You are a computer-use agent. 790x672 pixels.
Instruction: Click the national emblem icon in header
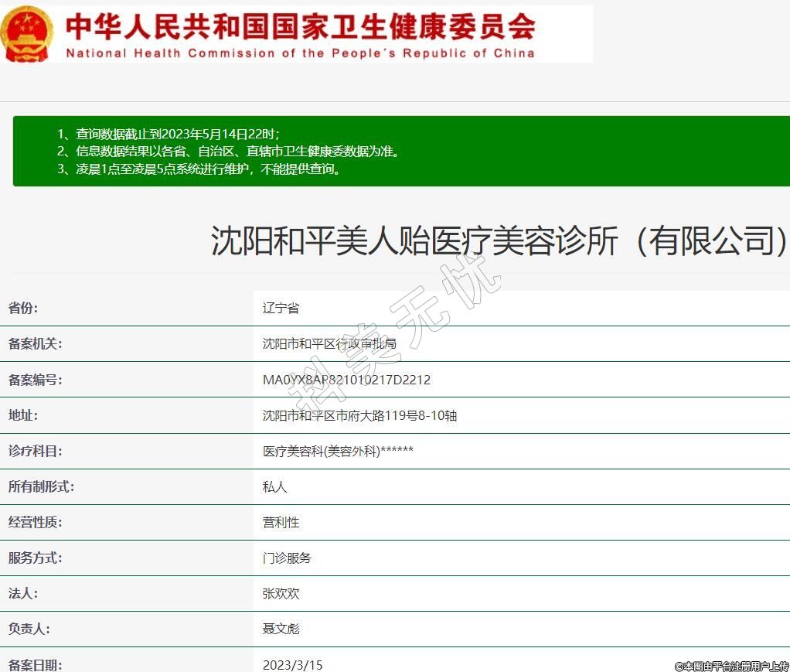(28, 34)
